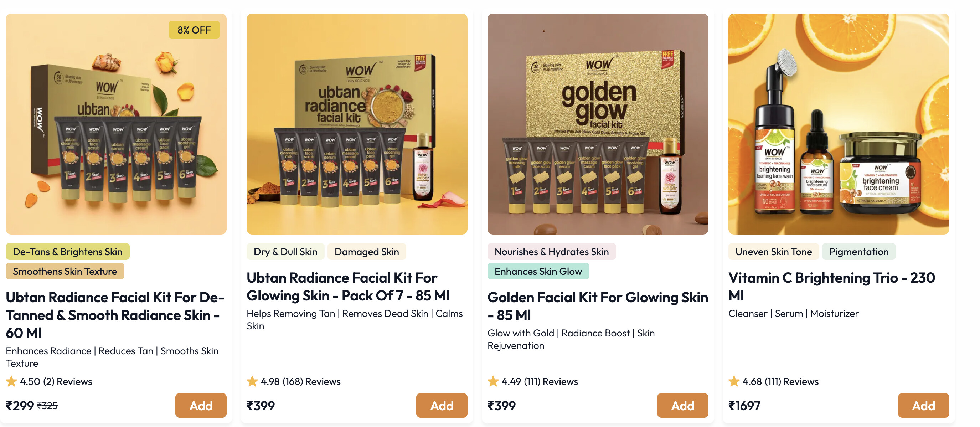980x427 pixels.
Task: Open the Ubtan Radiance Pack Of 7 image
Action: (x=357, y=124)
